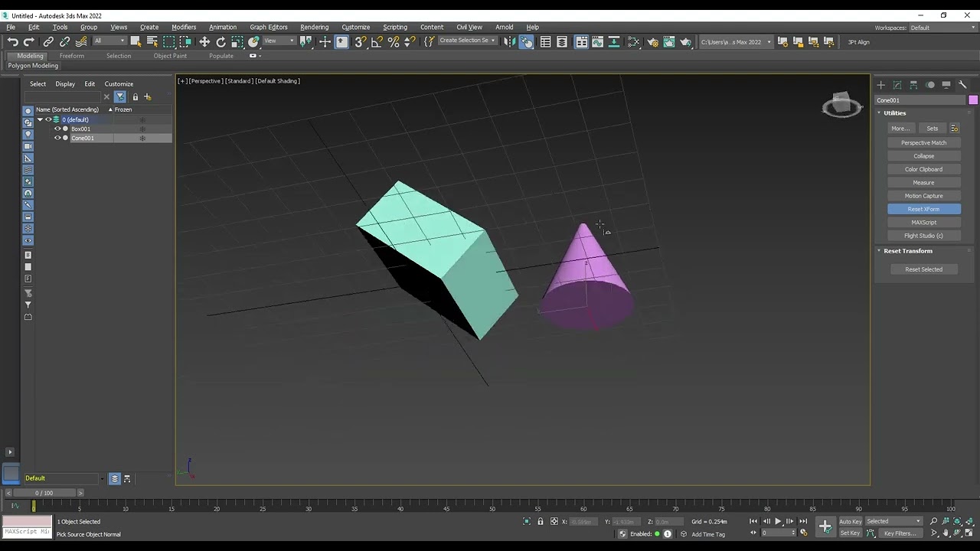Open Select by Name list icon

click(x=152, y=42)
